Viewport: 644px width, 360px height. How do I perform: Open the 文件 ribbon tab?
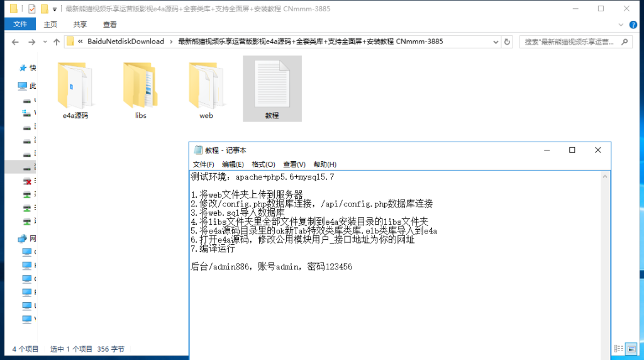(20, 25)
